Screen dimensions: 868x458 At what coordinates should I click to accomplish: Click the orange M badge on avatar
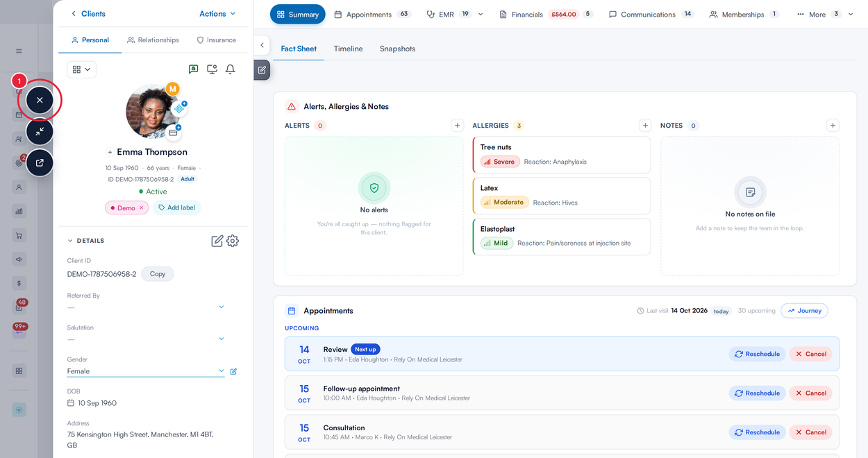(172, 89)
